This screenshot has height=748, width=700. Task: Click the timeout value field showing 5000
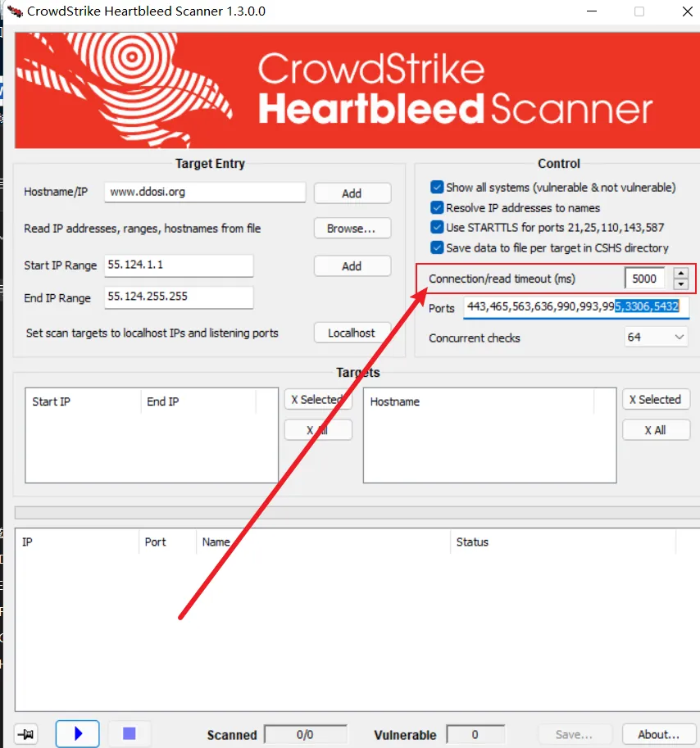[645, 279]
